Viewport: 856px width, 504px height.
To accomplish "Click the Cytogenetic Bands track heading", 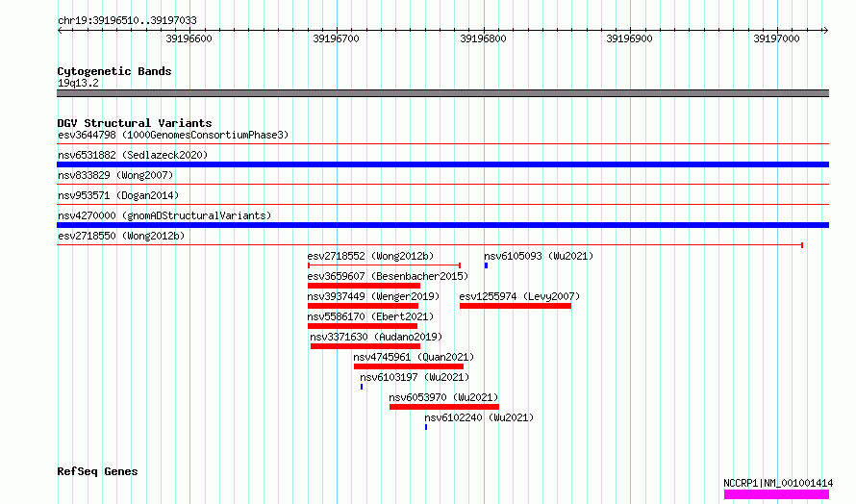I will coord(114,71).
